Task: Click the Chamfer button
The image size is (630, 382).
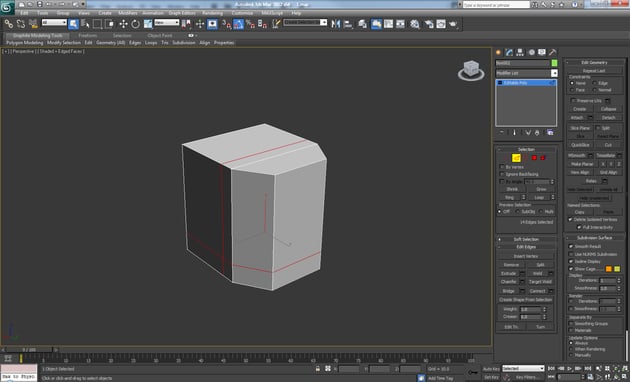Action: point(509,282)
